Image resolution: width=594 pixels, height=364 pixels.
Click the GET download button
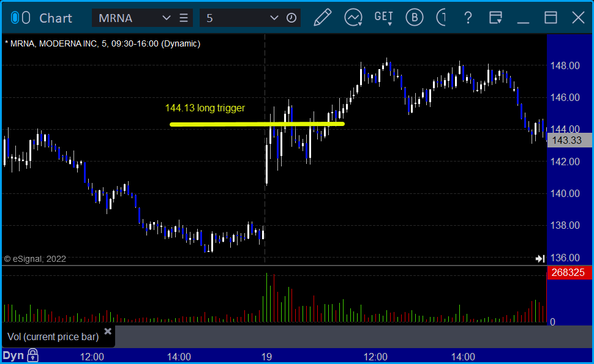(x=384, y=18)
